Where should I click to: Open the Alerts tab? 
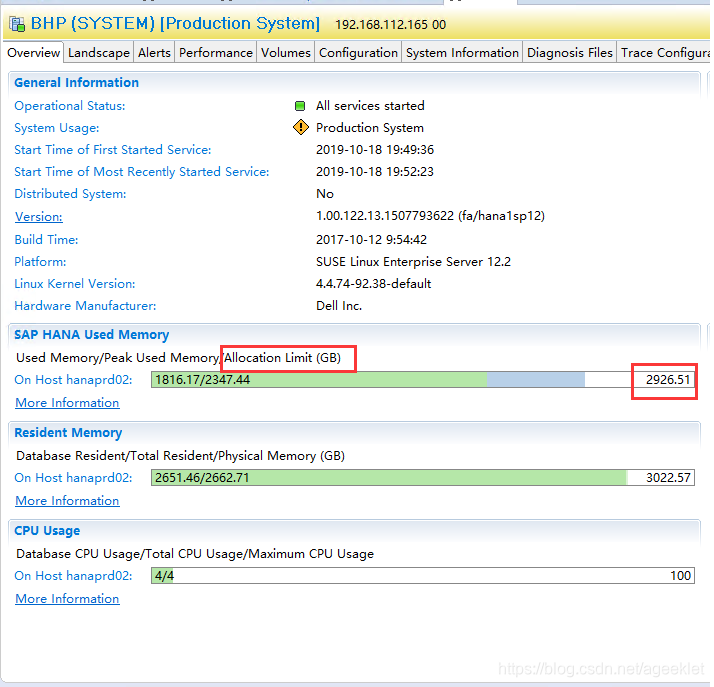tap(154, 53)
